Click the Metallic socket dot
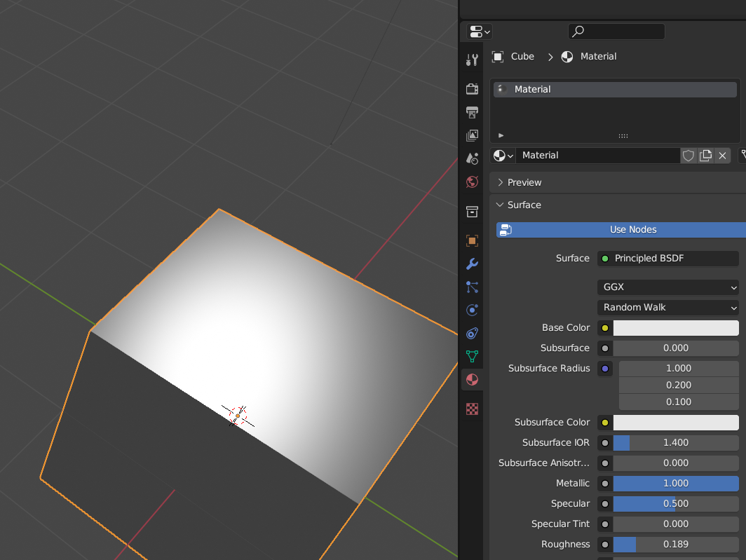The image size is (746, 560). 604,484
